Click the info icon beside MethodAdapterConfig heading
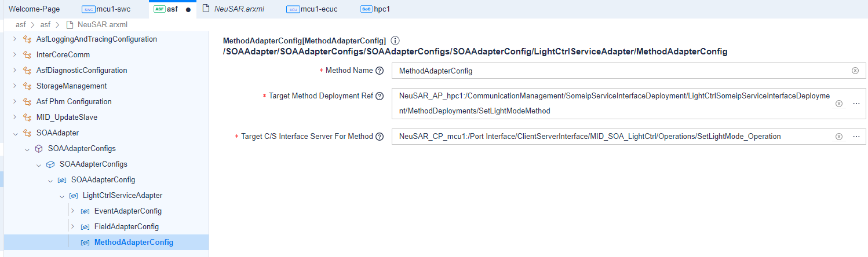This screenshot has width=868, height=257. pyautogui.click(x=395, y=41)
